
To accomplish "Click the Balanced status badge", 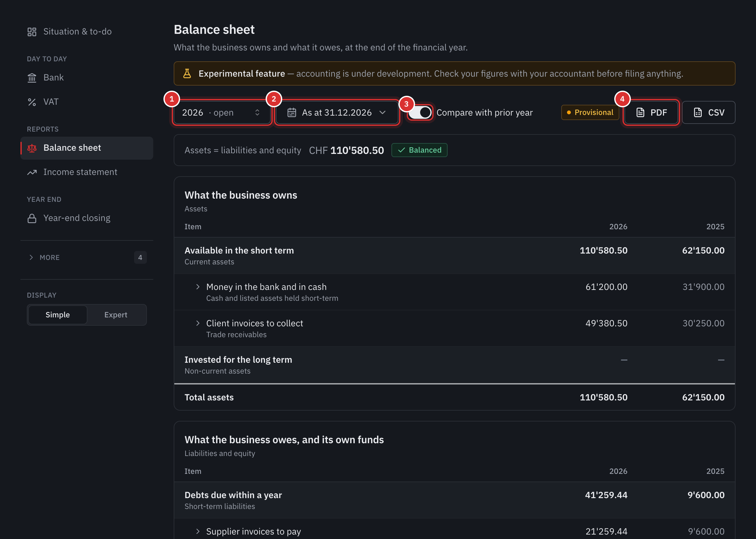I will [420, 150].
